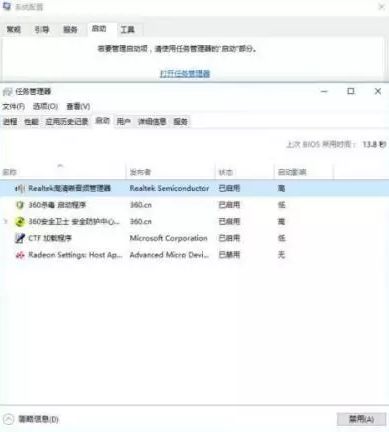
Task: Click 已启用 status in CTF 加载程序 row
Action: 229,238
